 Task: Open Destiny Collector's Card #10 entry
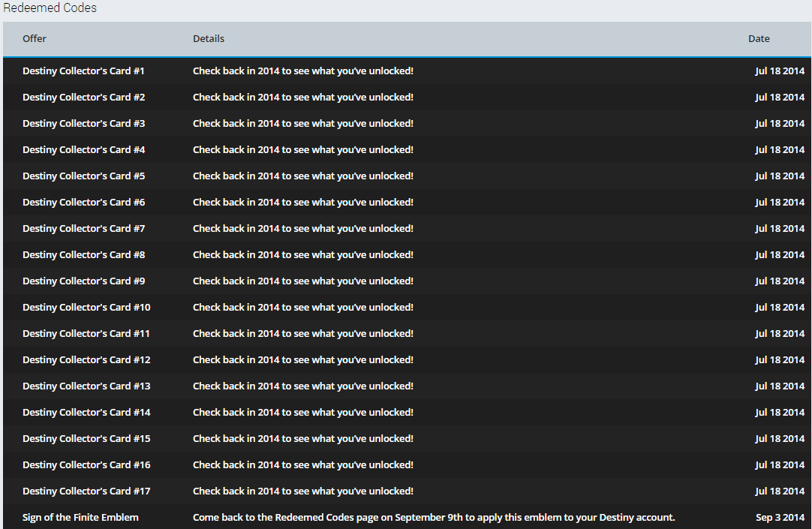click(86, 308)
